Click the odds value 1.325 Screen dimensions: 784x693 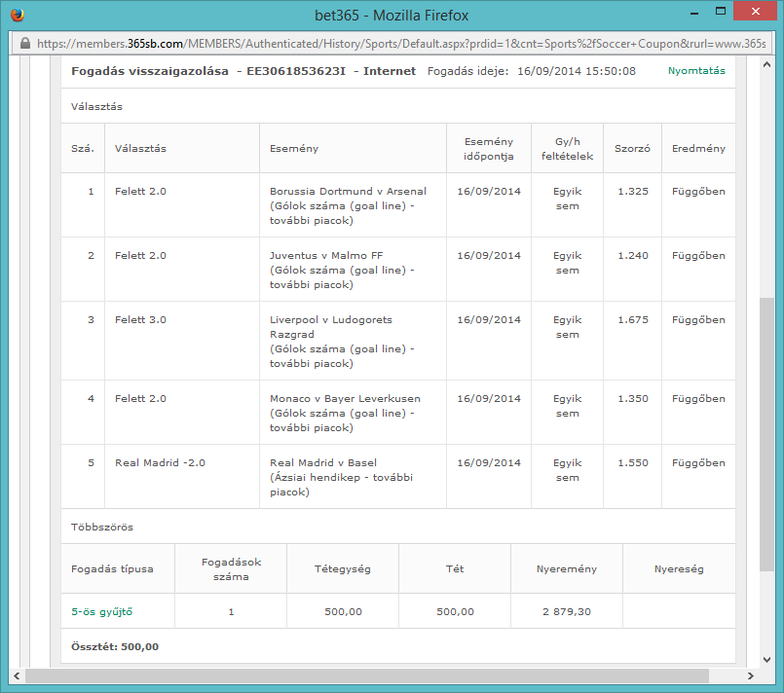632,192
